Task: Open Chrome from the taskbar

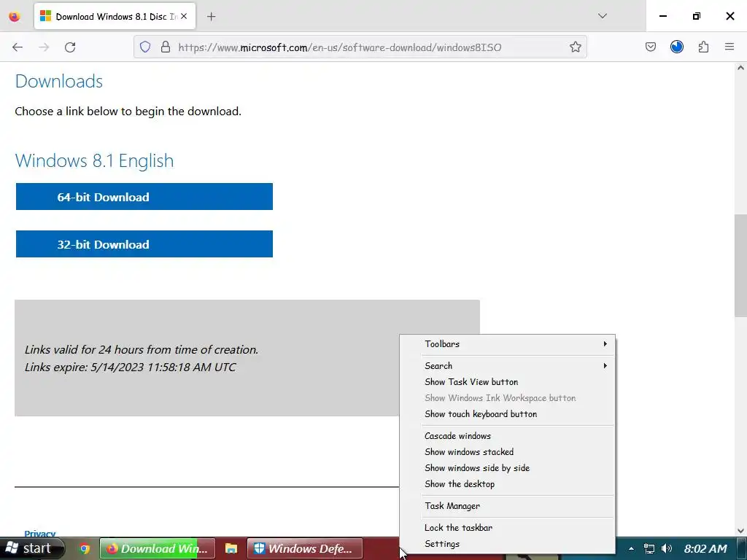Action: click(85, 548)
